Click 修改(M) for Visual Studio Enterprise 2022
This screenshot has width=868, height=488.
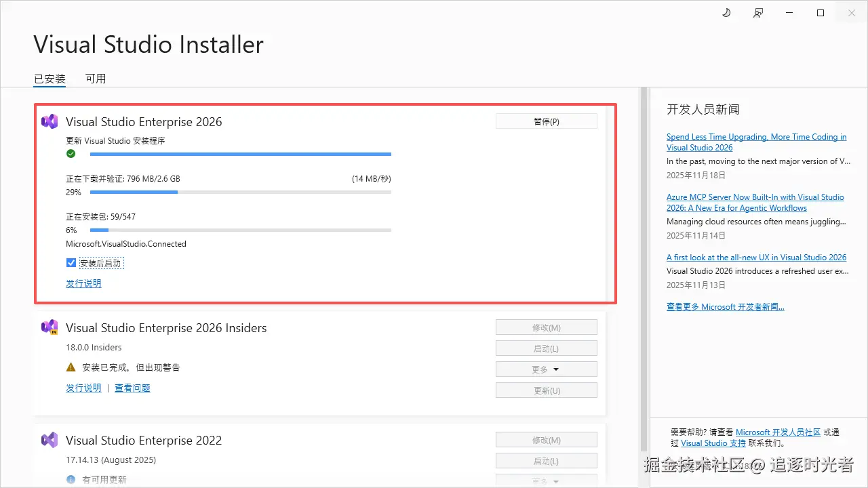[547, 441]
